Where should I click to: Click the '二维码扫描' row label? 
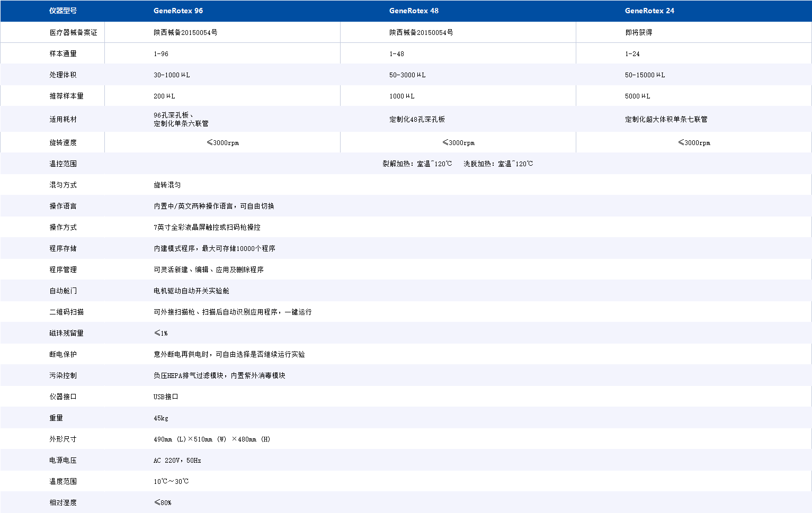(67, 312)
